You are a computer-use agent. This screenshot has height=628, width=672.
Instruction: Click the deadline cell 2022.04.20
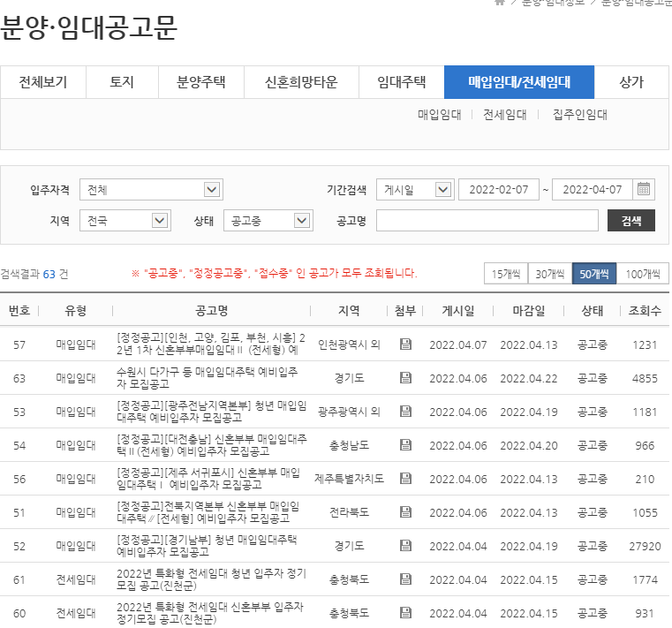[528, 446]
